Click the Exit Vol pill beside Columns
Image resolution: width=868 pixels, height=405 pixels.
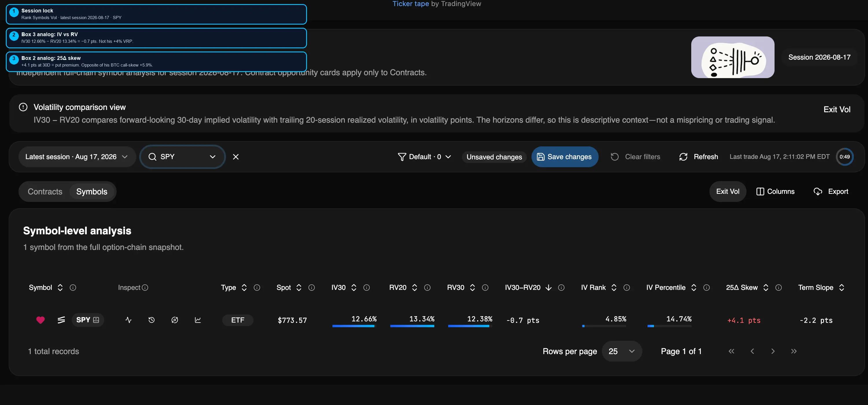click(728, 192)
